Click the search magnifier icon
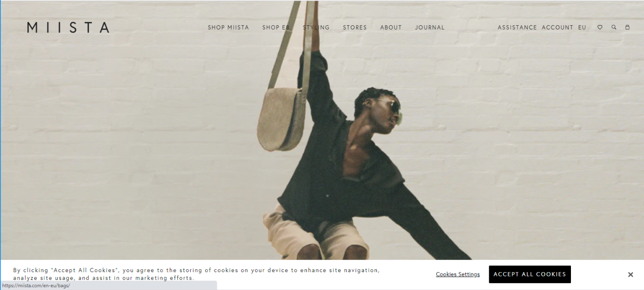Image resolution: width=644 pixels, height=290 pixels. pyautogui.click(x=614, y=28)
